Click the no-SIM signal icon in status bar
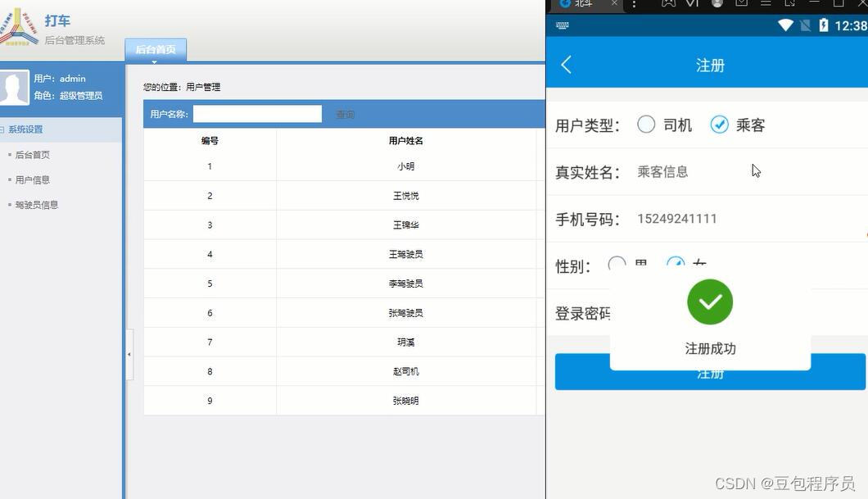Image resolution: width=868 pixels, height=499 pixels. [806, 25]
